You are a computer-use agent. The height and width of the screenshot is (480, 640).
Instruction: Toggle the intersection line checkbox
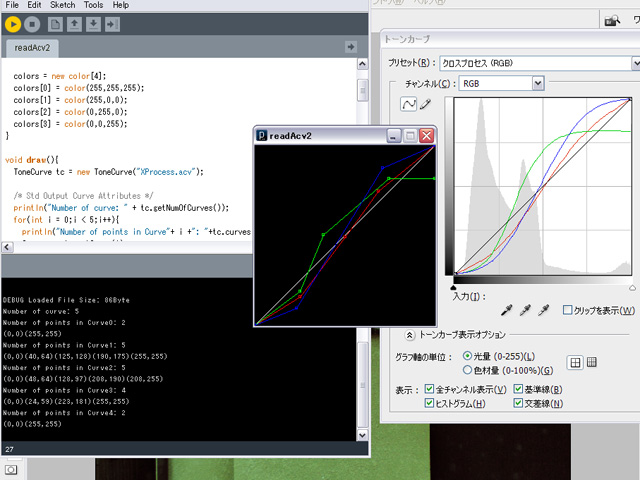pos(518,403)
